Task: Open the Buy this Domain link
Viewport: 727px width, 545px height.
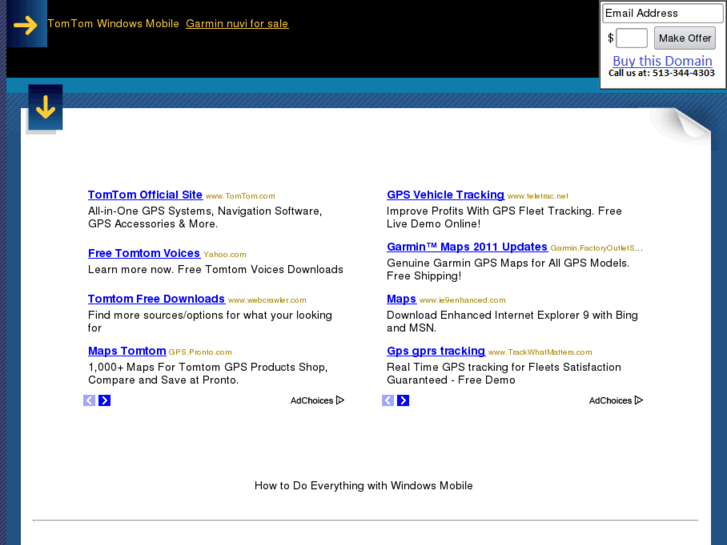Action: 662,61
